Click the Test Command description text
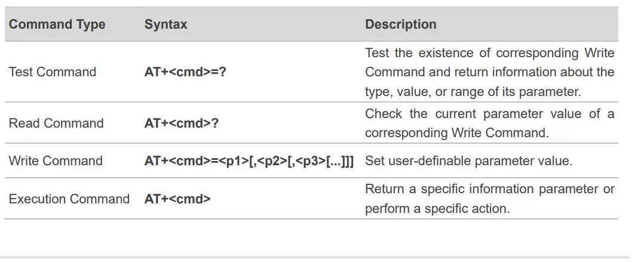 (x=489, y=72)
